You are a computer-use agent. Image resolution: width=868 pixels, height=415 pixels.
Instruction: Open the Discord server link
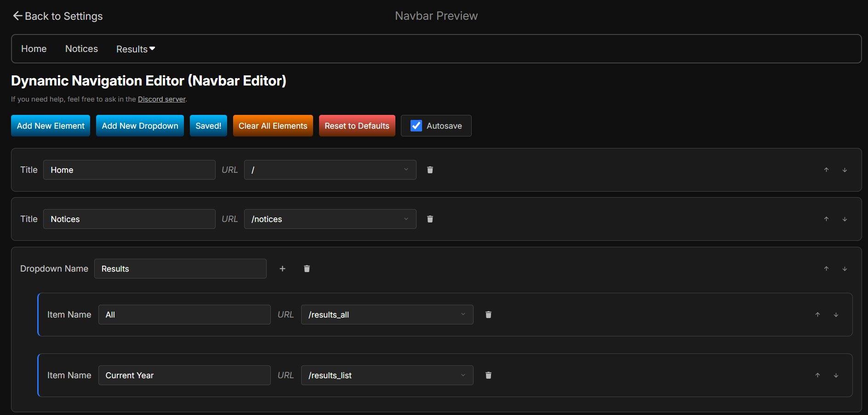click(x=161, y=99)
